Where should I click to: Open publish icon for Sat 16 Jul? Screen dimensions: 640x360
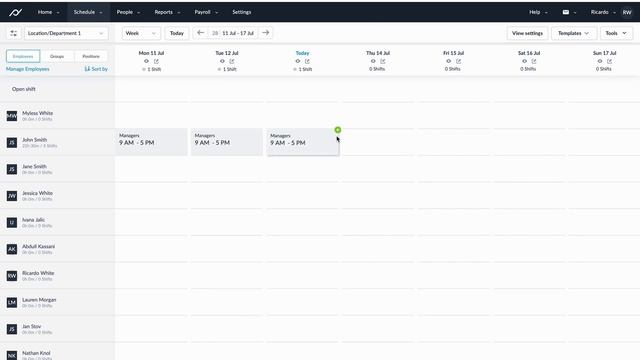[534, 61]
